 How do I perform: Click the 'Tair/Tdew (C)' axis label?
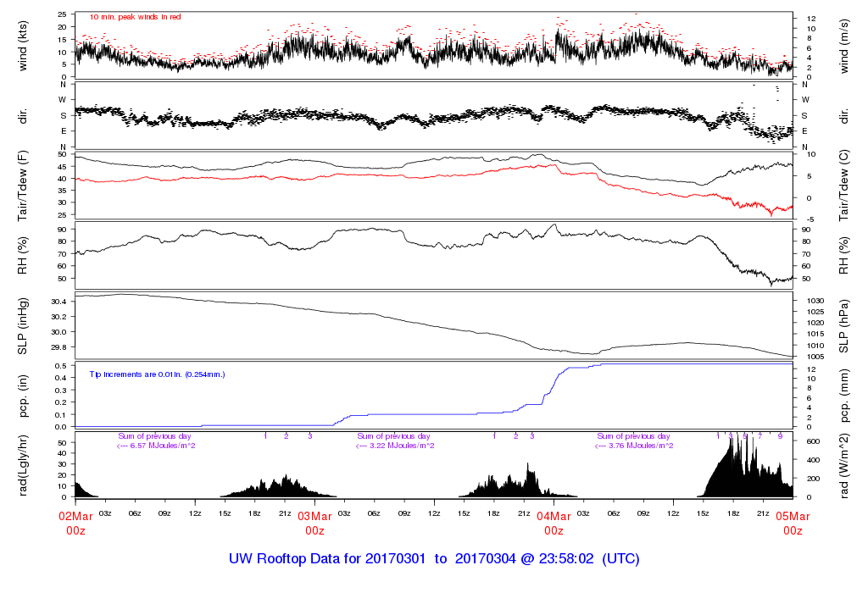tap(843, 186)
